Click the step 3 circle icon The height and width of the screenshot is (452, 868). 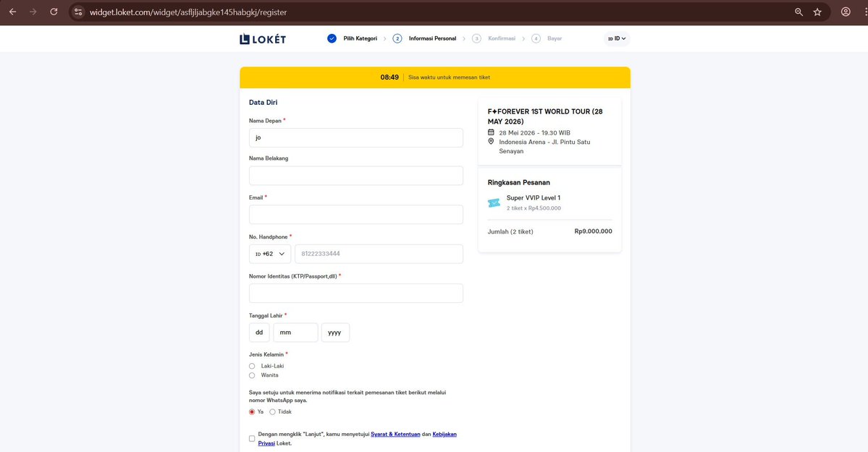(476, 38)
